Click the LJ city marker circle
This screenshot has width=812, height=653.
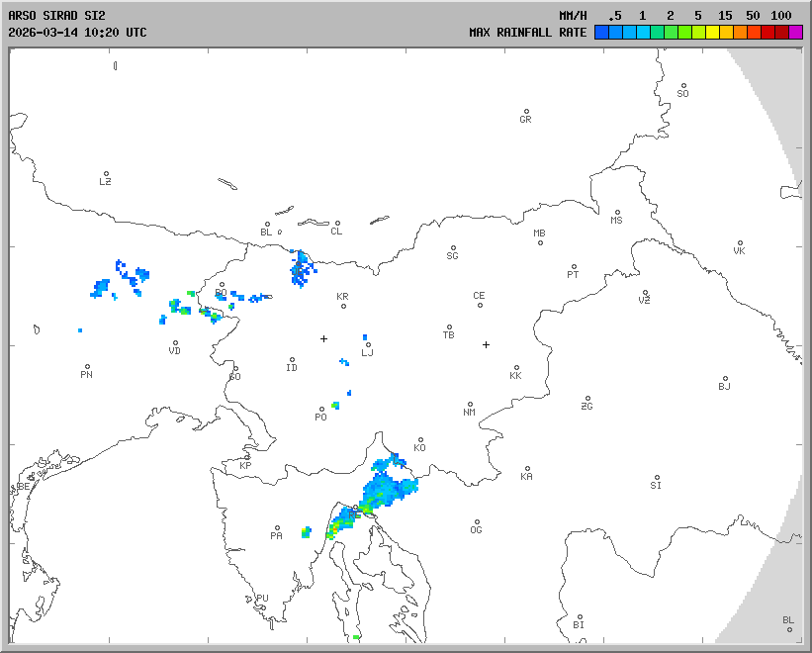[368, 345]
